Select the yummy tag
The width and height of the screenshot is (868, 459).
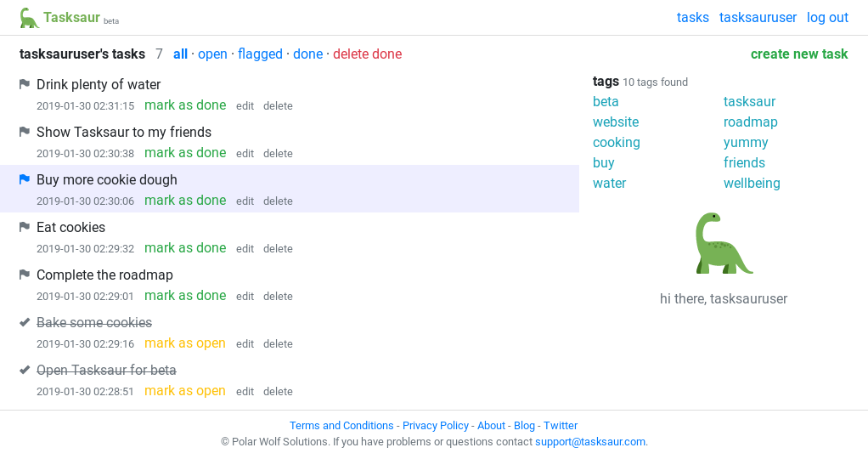(746, 143)
